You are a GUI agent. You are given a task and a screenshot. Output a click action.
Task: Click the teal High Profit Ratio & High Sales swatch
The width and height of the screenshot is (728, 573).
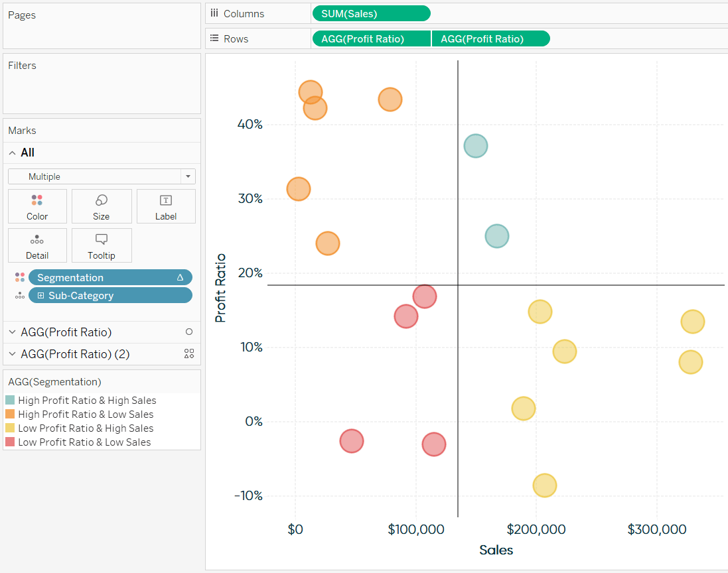coord(11,401)
